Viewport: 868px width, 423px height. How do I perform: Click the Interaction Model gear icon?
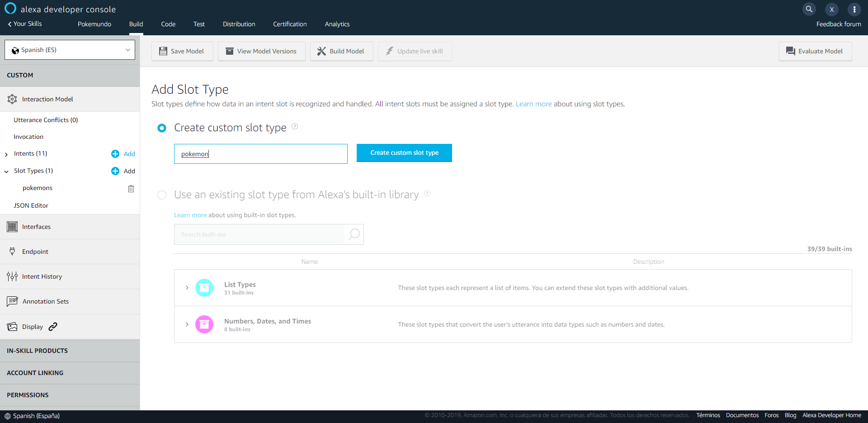(12, 99)
